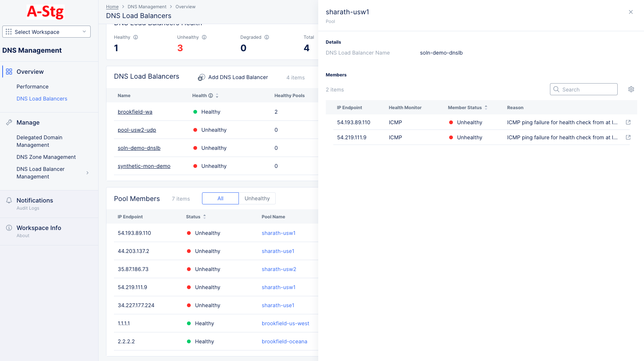The height and width of the screenshot is (361, 644).
Task: Open Performance from the sidebar
Action: (33, 86)
